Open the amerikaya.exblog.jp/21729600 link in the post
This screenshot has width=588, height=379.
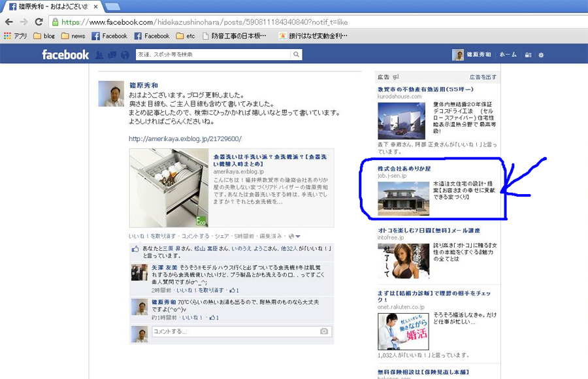pyautogui.click(x=186, y=139)
